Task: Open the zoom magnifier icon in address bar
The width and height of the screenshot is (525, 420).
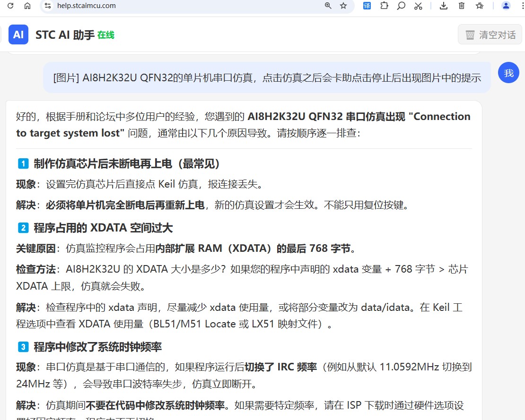Action: coord(328,6)
